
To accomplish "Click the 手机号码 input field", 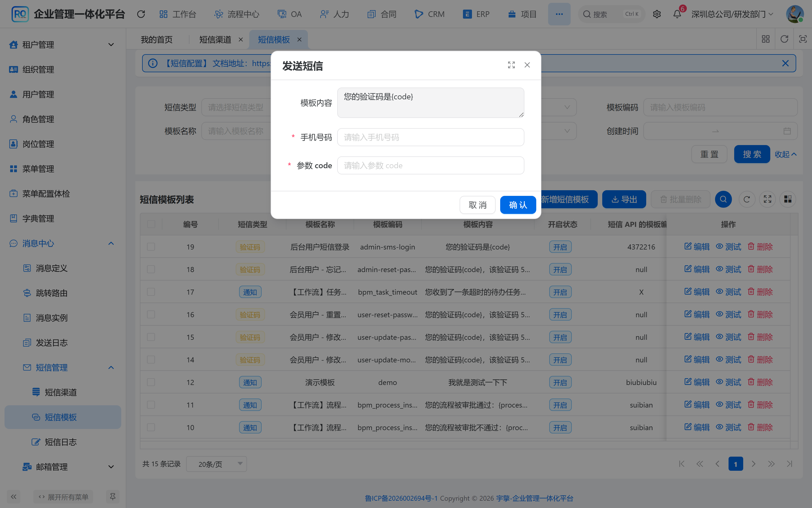I will pos(431,137).
